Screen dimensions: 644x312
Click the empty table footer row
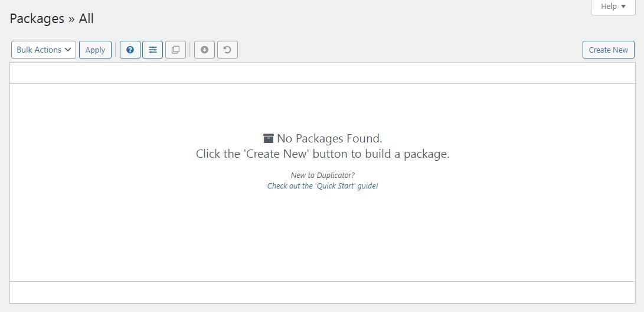[322, 292]
